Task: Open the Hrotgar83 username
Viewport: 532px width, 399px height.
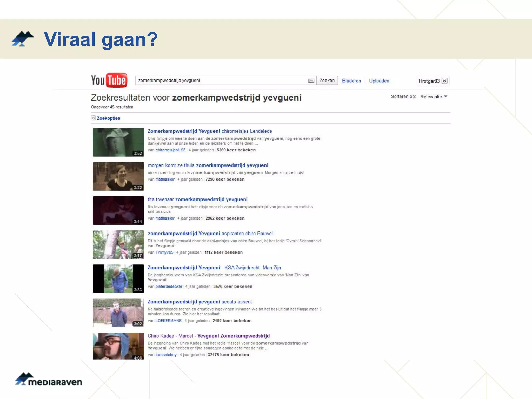Action: click(x=429, y=81)
